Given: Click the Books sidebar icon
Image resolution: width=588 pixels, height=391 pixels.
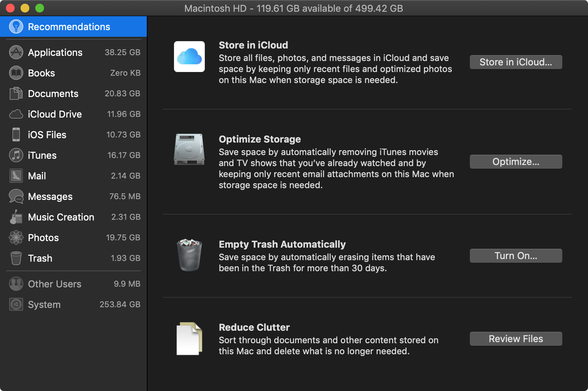Looking at the screenshot, I should click(16, 73).
